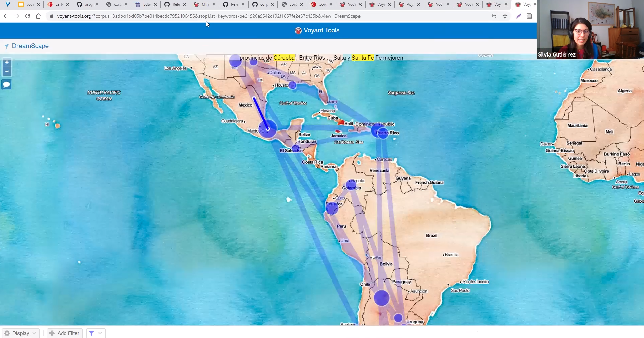Viewport: 644px width, 338px height.
Task: Select the circle marker near Houston
Action: coord(293,85)
